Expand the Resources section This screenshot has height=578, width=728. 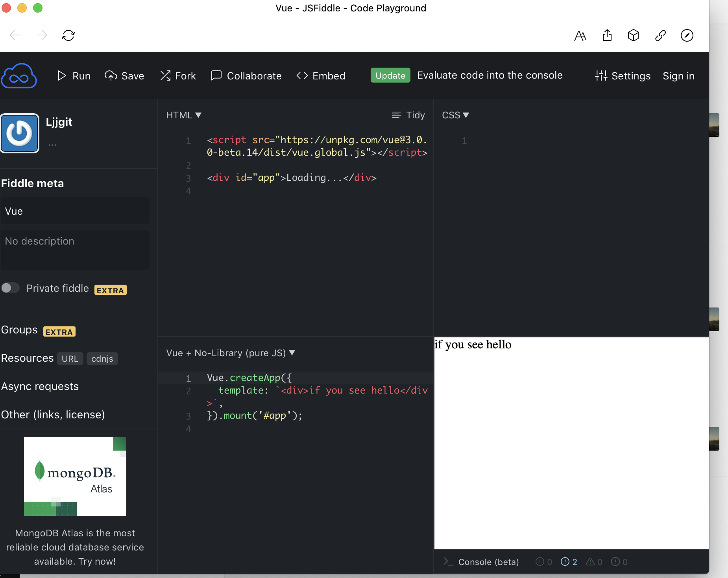[x=27, y=358]
